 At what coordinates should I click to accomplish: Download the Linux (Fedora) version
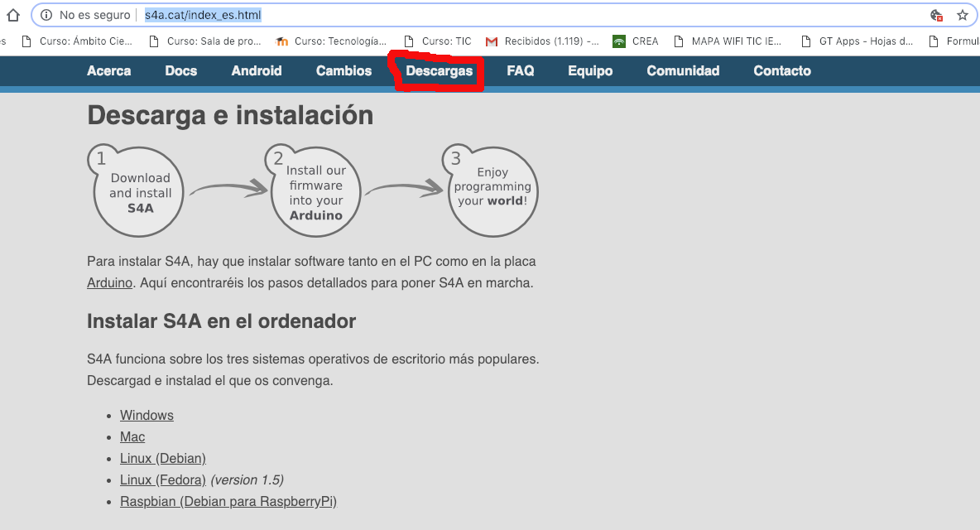[163, 480]
